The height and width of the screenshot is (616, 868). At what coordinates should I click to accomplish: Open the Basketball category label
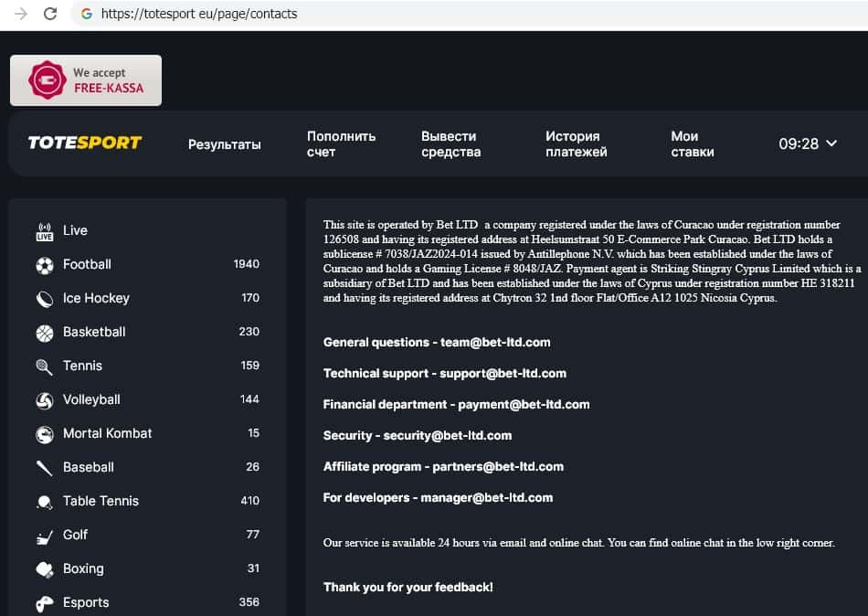pos(94,332)
